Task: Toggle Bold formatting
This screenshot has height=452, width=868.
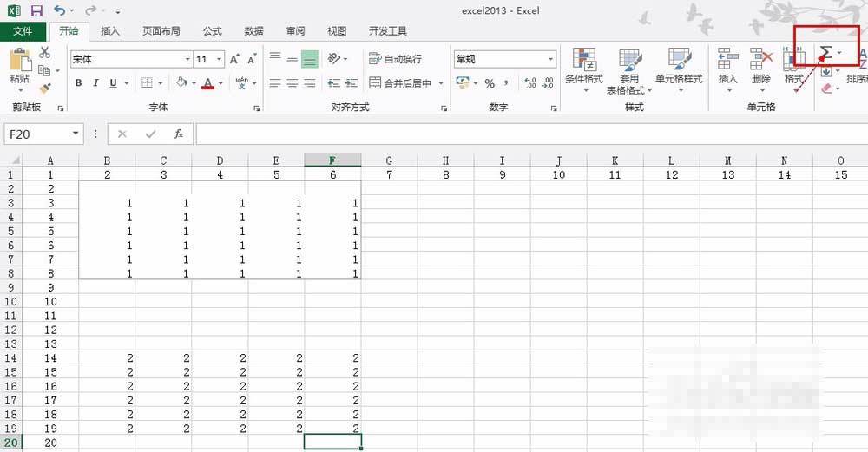Action: click(79, 83)
